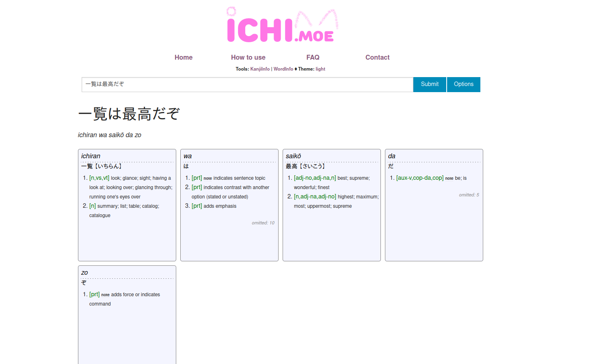Click the 一覧【いちらん】 reading

pyautogui.click(x=102, y=166)
